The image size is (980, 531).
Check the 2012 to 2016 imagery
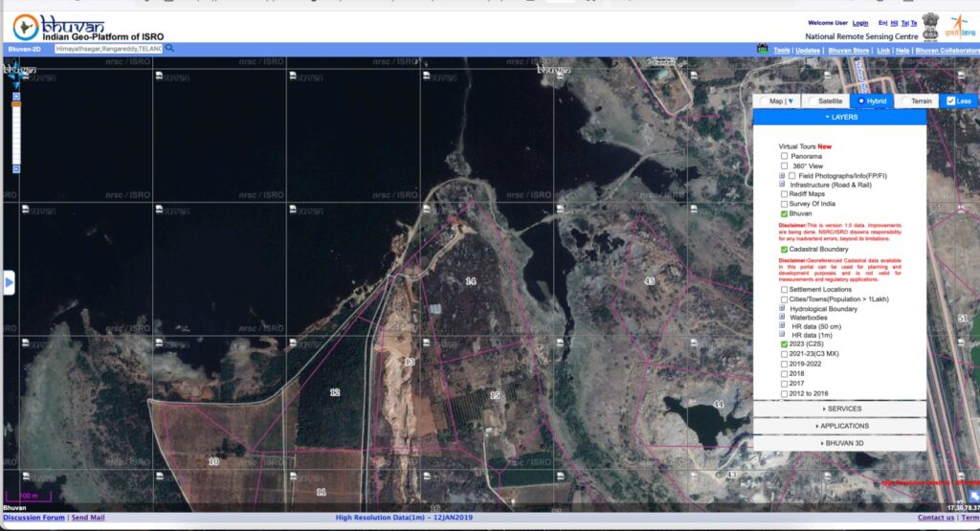784,393
